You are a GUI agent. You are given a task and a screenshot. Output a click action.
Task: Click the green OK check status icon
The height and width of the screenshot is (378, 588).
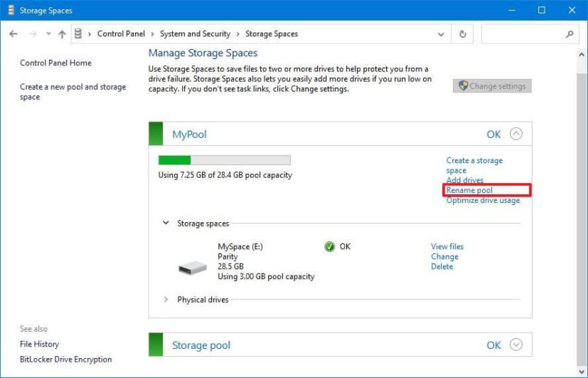pyautogui.click(x=329, y=247)
